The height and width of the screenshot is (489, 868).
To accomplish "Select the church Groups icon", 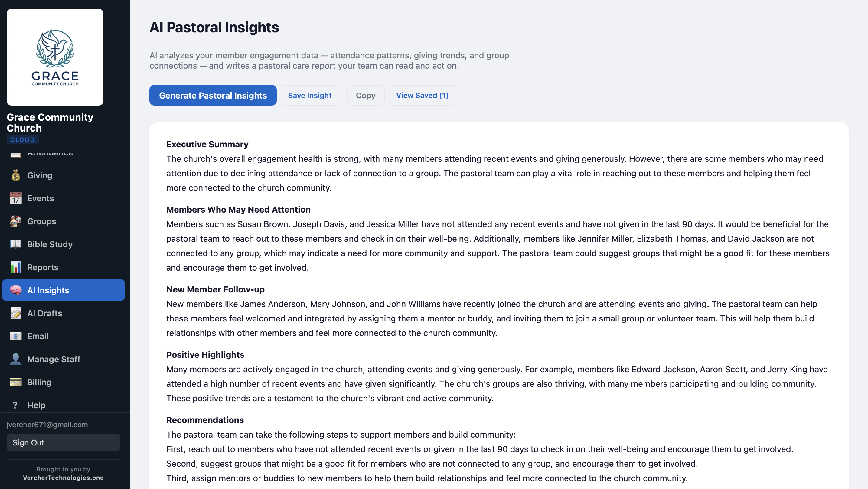I will [x=15, y=221].
